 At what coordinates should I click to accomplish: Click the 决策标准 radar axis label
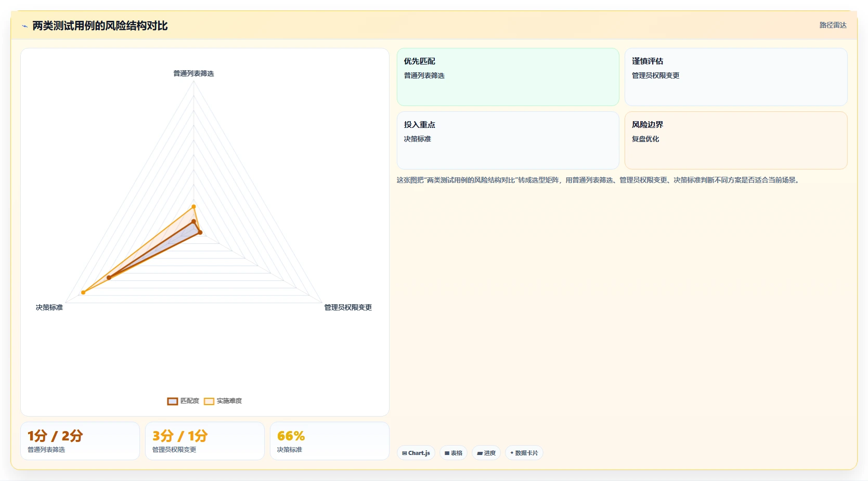click(x=49, y=307)
